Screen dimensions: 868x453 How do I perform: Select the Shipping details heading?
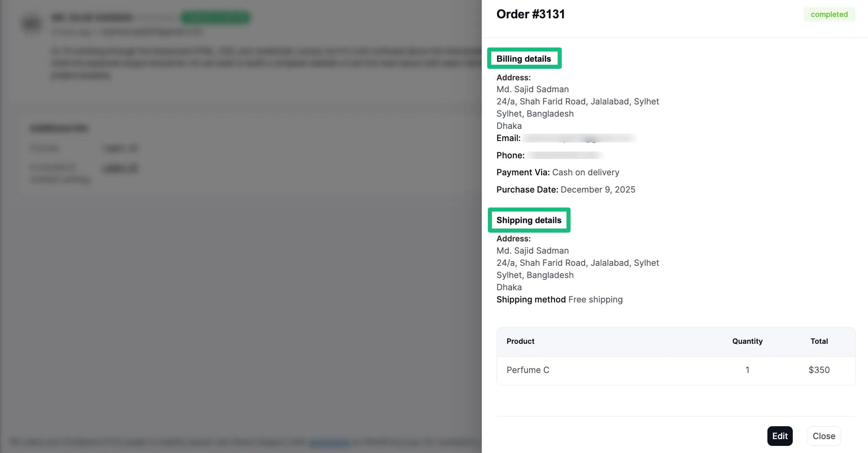coord(529,220)
